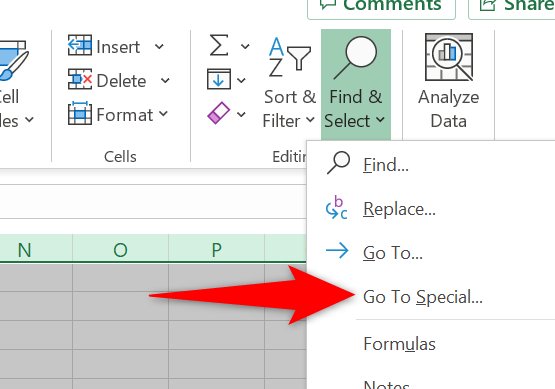This screenshot has height=389, width=555.
Task: Expand the Insert dropdown arrow
Action: 159,46
